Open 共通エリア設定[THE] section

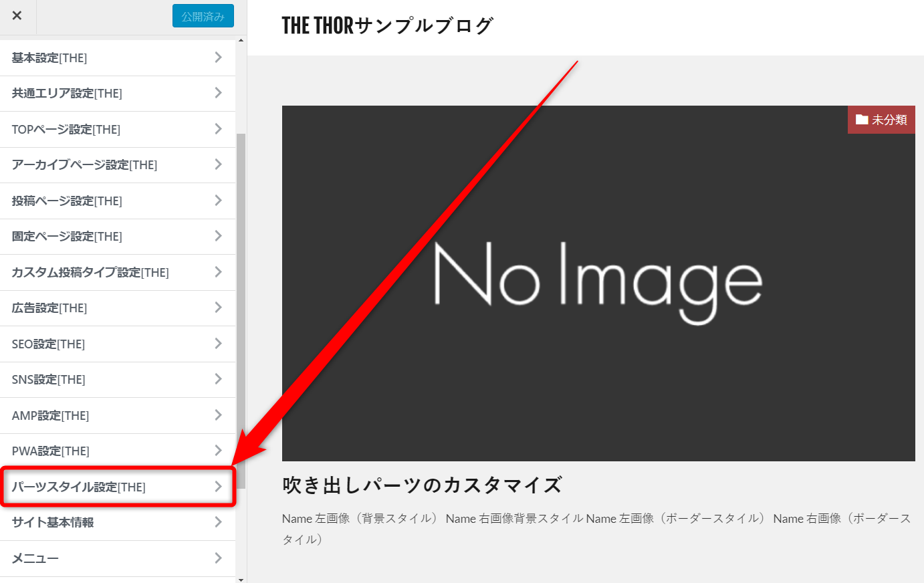coord(118,94)
